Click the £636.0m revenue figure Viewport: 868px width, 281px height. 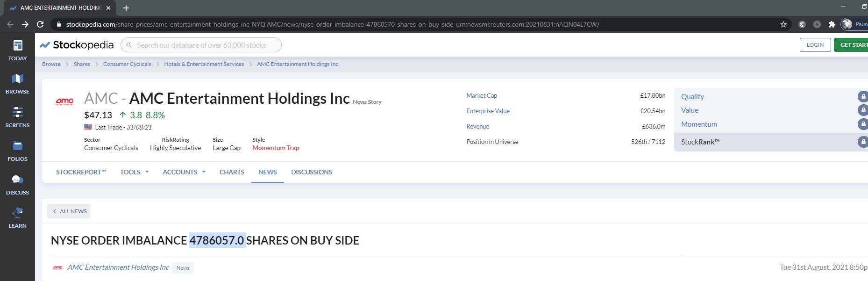coord(654,126)
